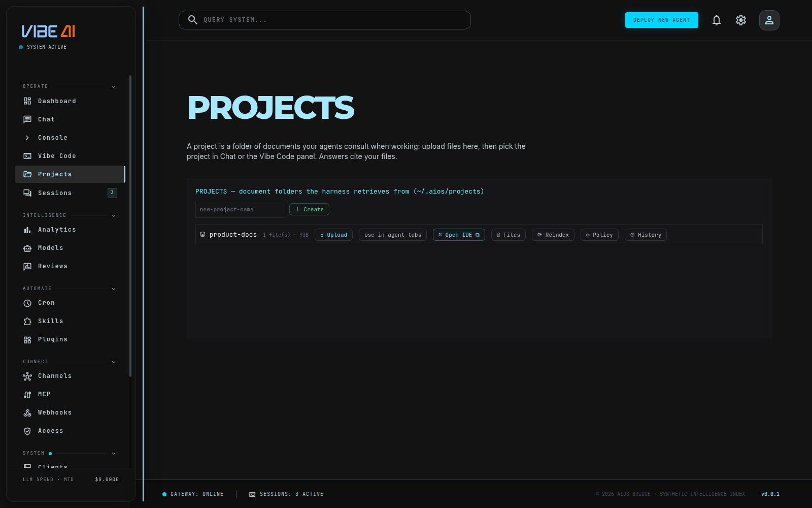Click the Create project button

tap(309, 209)
